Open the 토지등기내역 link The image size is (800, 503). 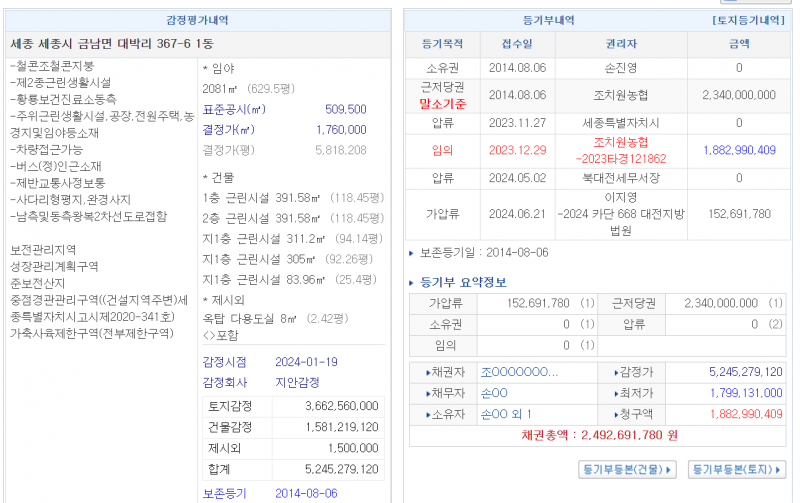point(748,20)
